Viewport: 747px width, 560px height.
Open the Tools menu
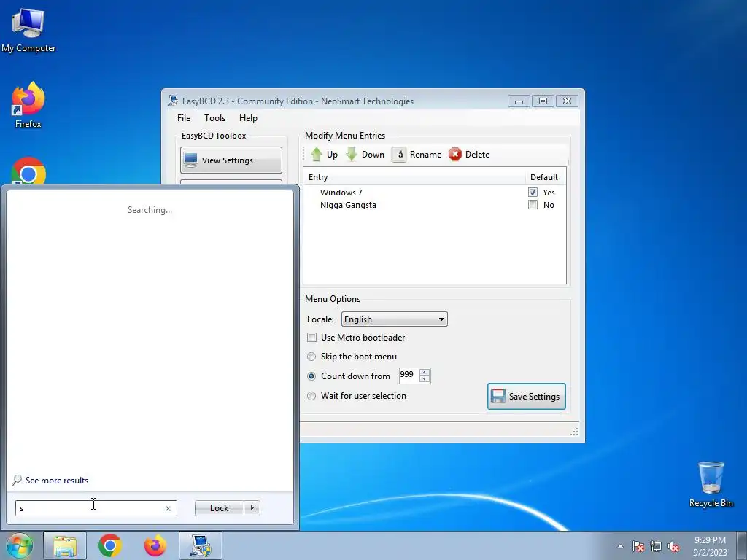(215, 118)
